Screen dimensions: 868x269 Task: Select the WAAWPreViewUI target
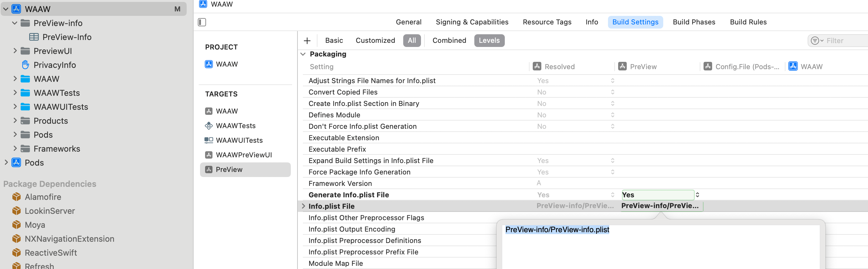(244, 155)
